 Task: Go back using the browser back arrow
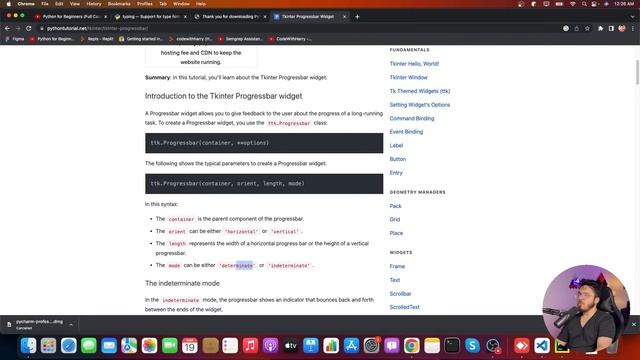pyautogui.click(x=7, y=29)
